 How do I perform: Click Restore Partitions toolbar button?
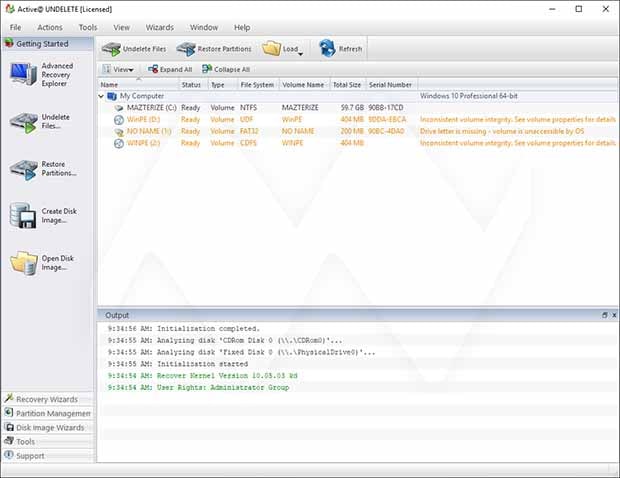[x=214, y=49]
